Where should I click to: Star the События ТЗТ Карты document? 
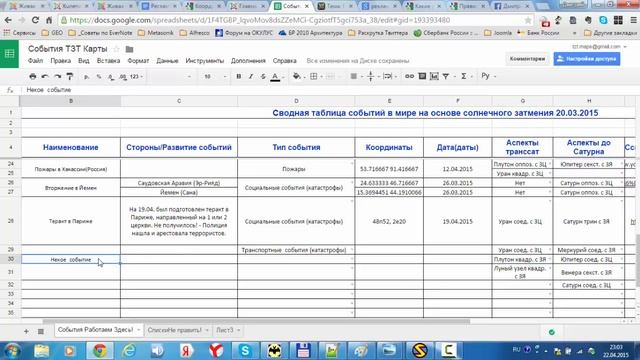[116, 49]
